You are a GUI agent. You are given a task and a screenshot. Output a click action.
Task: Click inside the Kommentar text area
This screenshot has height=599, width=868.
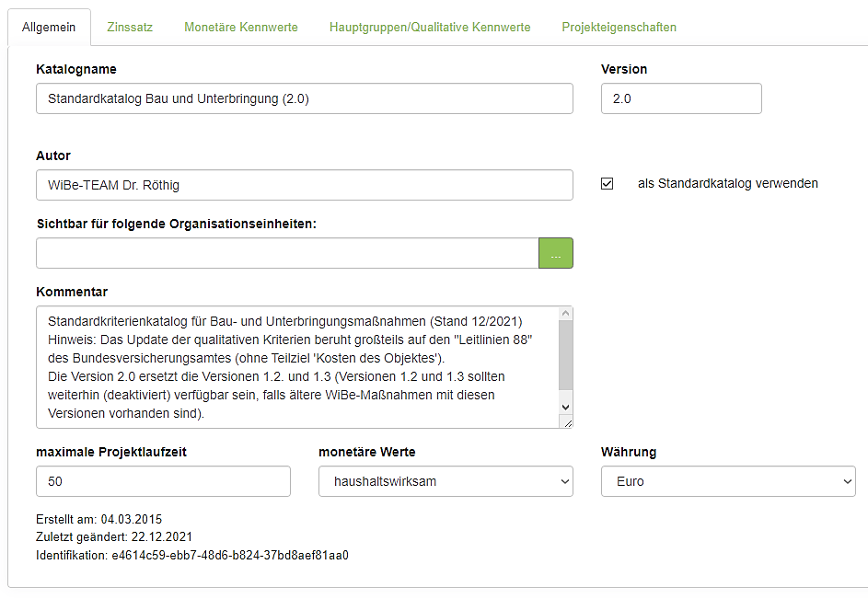point(295,367)
